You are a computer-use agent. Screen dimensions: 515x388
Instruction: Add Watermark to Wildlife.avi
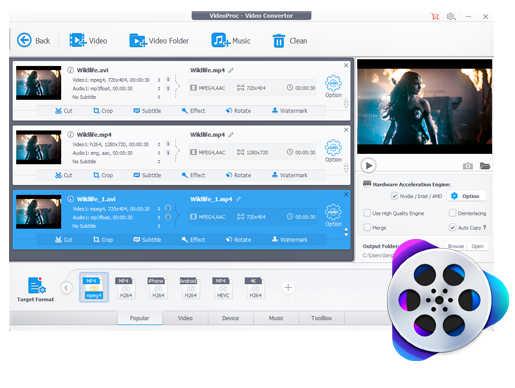pos(290,111)
